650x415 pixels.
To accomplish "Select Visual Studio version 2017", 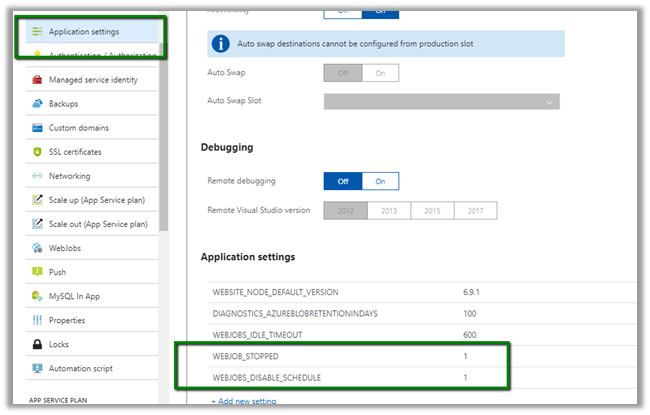I will 475,211.
